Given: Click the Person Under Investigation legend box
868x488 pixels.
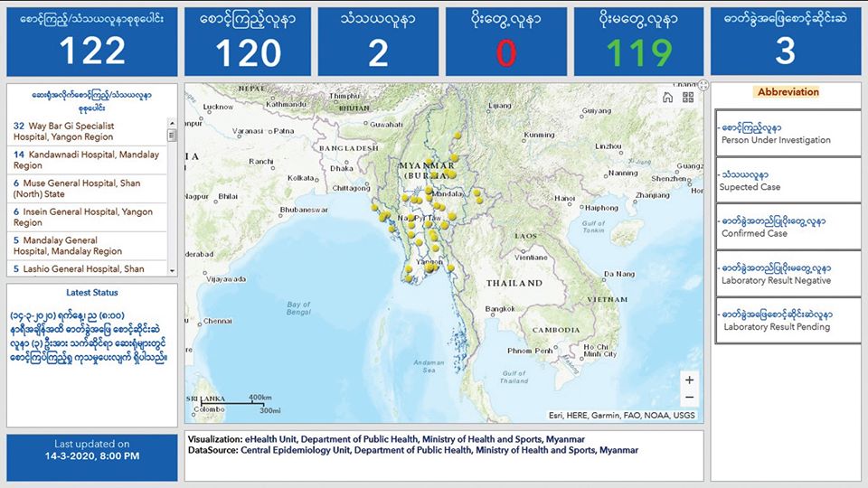Looking at the screenshot, I should click(x=787, y=134).
